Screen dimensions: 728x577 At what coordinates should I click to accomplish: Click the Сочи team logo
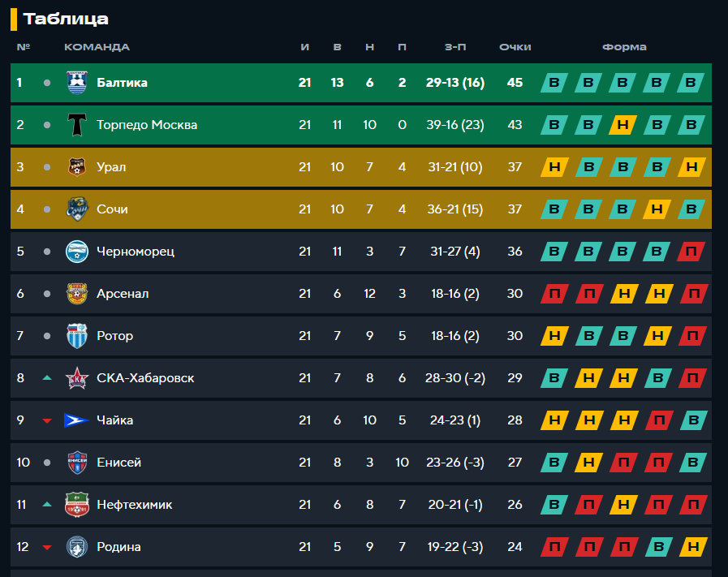77,209
